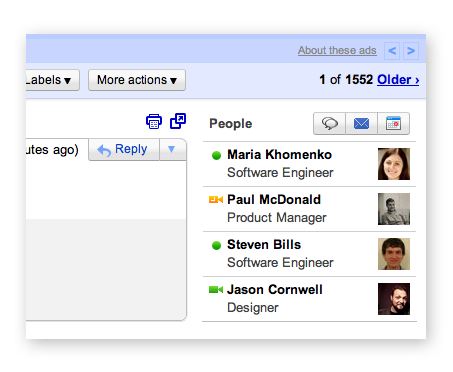Image resolution: width=453 pixels, height=372 pixels.
Task: Click Jason Cornwell's profile photo
Action: 394,299
